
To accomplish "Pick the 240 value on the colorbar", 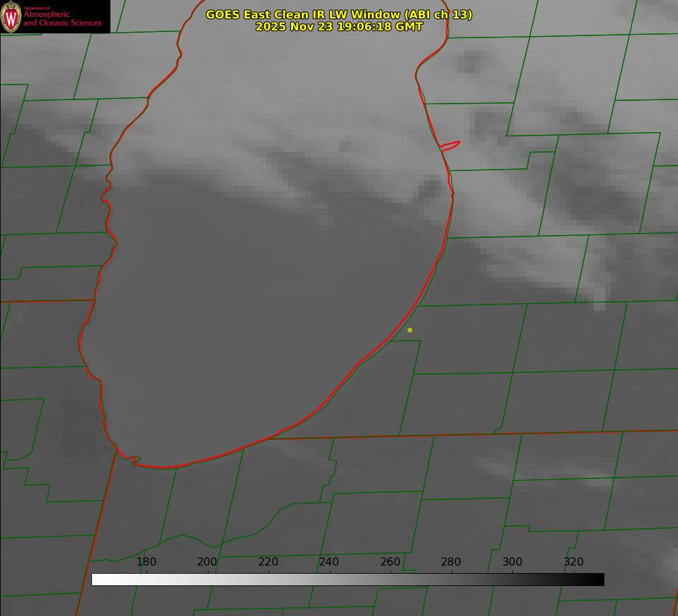I will click(x=329, y=561).
